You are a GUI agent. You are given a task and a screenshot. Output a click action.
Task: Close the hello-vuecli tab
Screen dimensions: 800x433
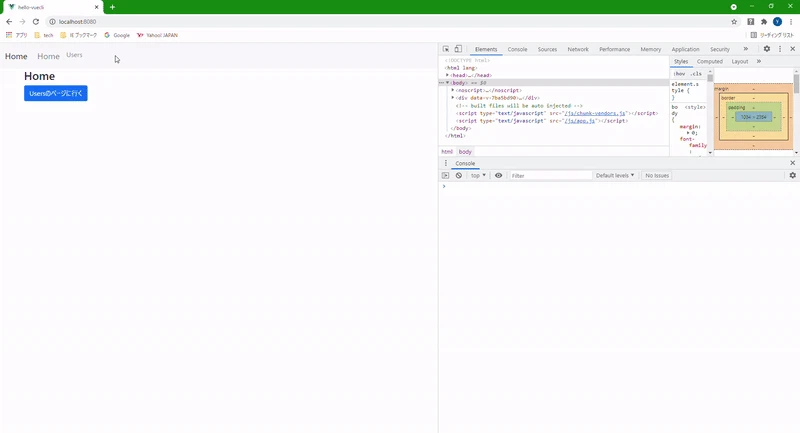coord(96,7)
